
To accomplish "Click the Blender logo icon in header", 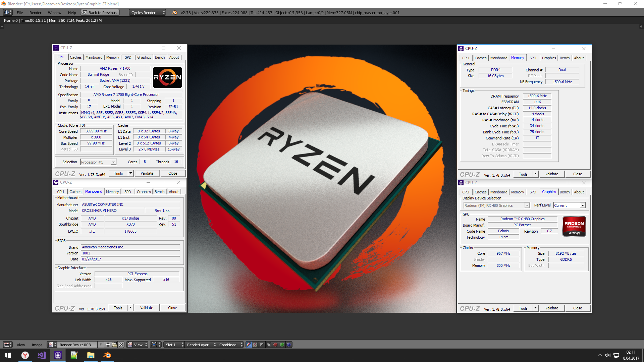I will [x=175, y=12].
